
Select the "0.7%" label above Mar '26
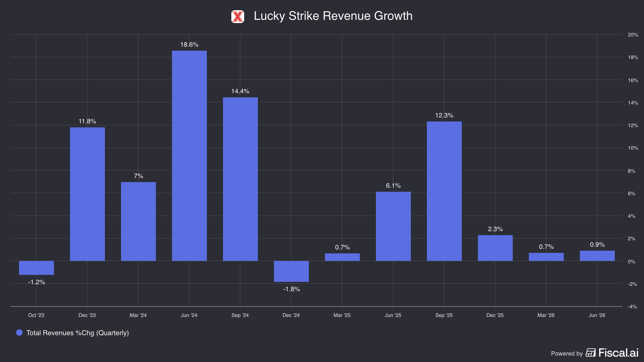[x=546, y=247]
